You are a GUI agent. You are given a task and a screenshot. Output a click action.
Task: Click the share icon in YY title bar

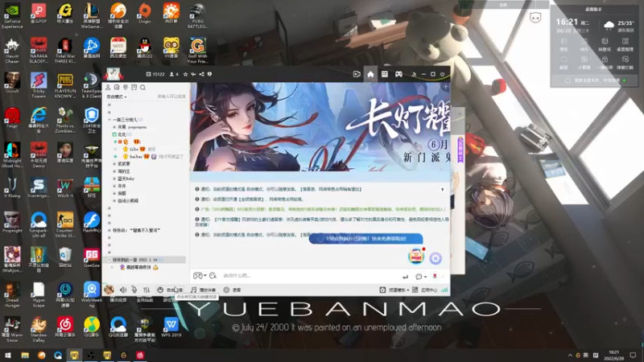[x=201, y=74]
